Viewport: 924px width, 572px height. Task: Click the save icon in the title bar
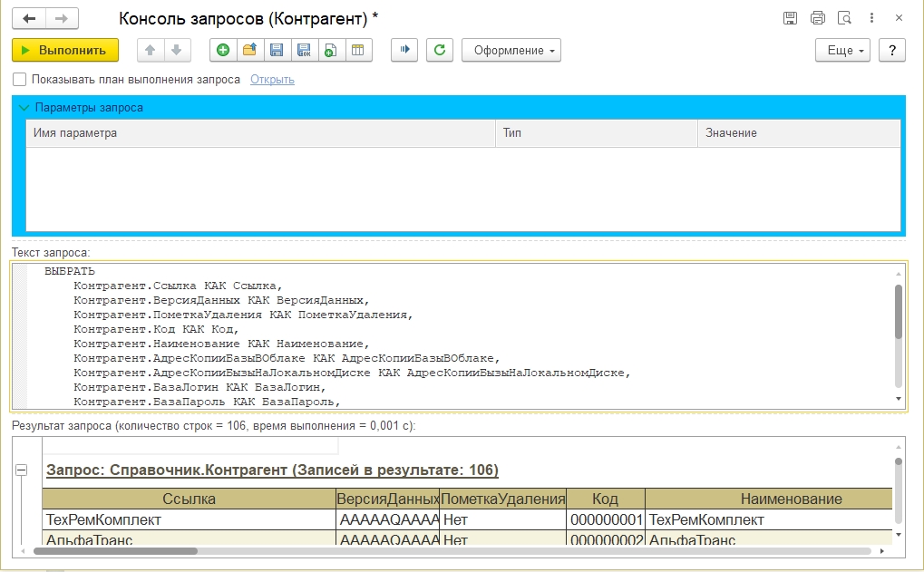click(790, 18)
